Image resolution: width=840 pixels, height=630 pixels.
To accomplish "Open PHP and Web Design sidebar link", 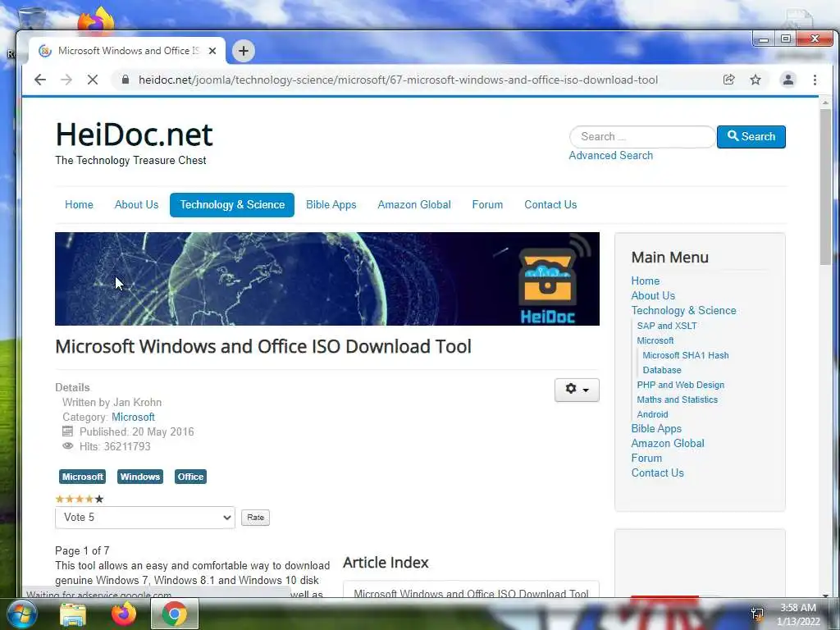I will pyautogui.click(x=680, y=385).
